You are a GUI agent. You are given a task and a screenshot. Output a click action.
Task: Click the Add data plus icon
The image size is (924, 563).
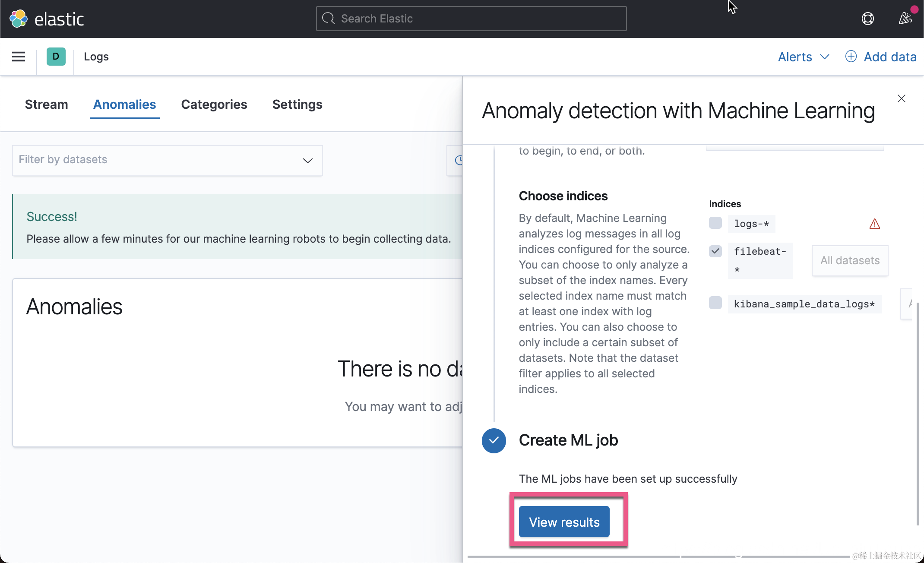(x=851, y=57)
